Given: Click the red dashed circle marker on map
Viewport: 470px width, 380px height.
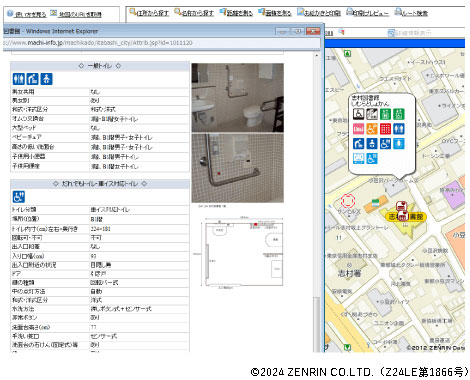Looking at the screenshot, I should pyautogui.click(x=348, y=201).
